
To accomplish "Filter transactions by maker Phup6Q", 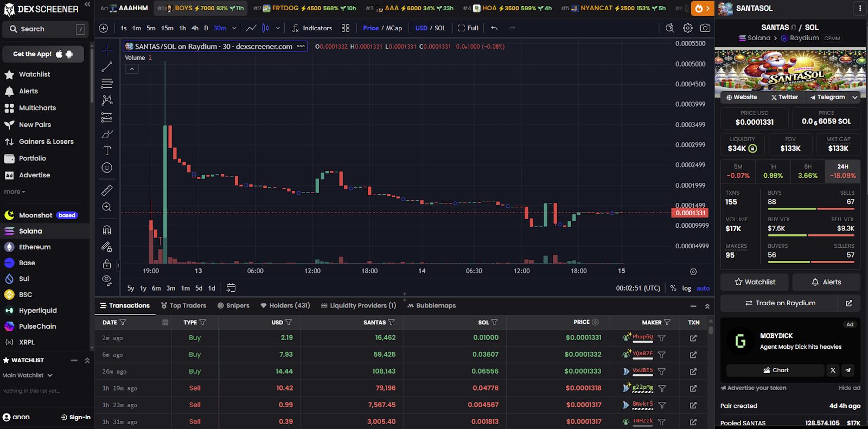I will pyautogui.click(x=662, y=338).
